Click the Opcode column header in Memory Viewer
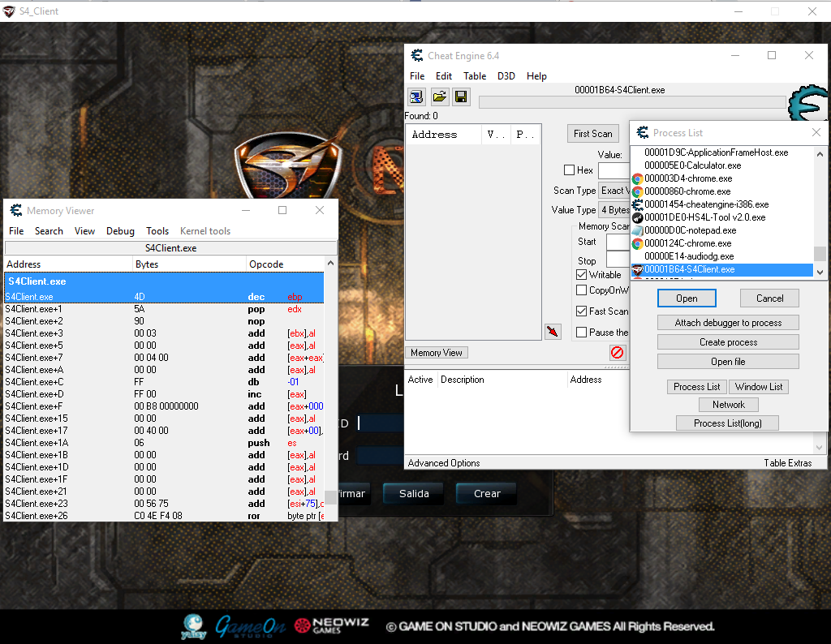Viewport: 831px width, 644px height. (x=285, y=264)
